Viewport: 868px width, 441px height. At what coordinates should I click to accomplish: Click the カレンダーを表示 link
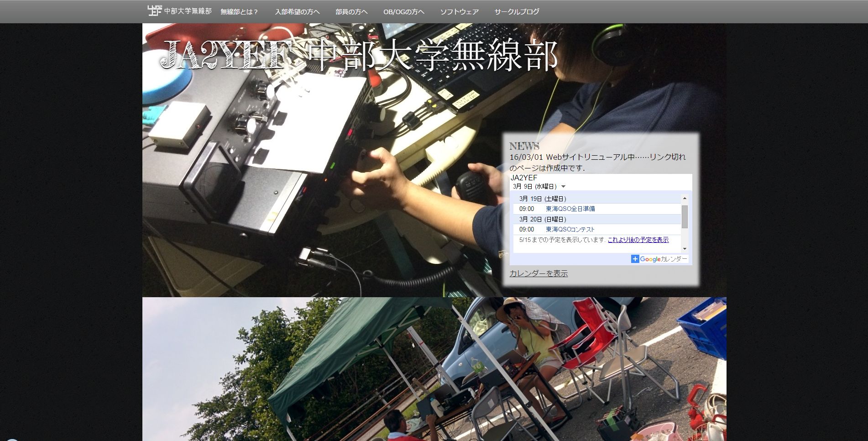(x=539, y=273)
